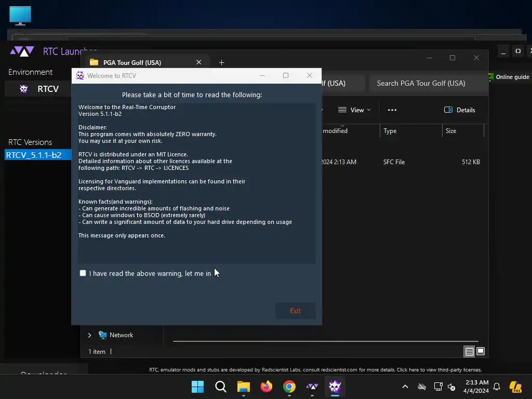Click the 2024 2:13 AM date modified cell

(338, 162)
